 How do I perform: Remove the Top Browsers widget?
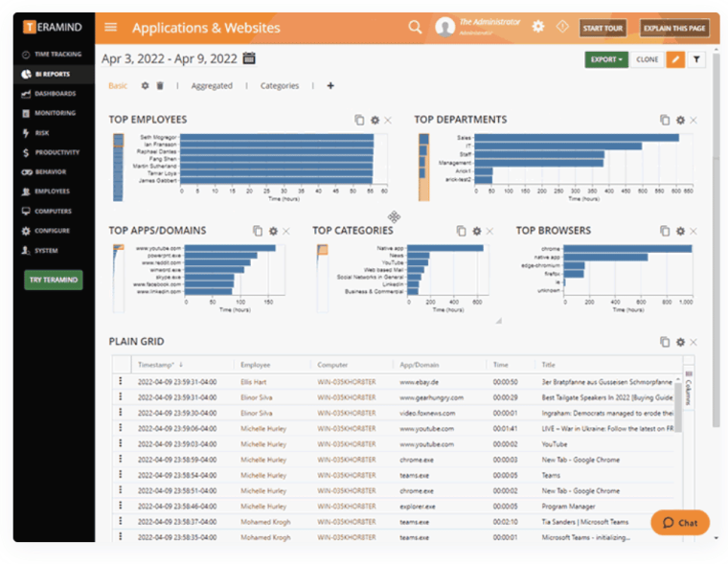tap(694, 231)
